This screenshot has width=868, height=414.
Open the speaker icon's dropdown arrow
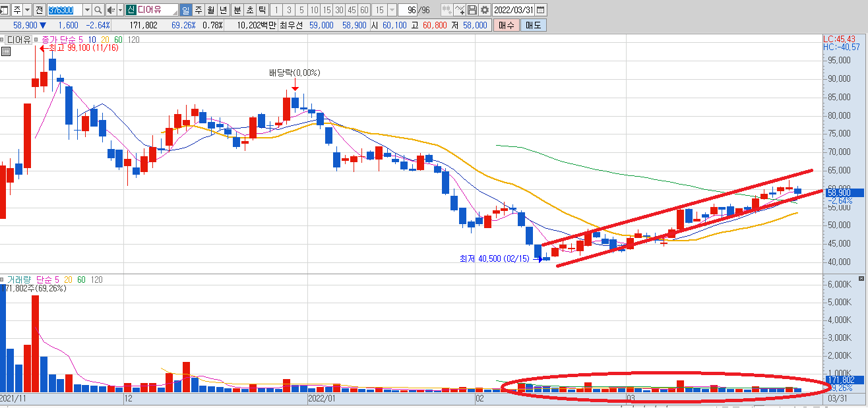point(120,10)
